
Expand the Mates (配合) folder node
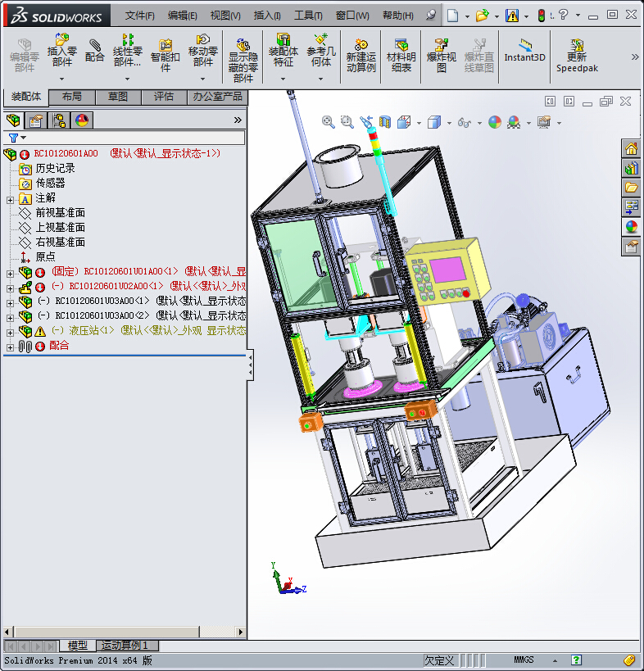[10, 347]
